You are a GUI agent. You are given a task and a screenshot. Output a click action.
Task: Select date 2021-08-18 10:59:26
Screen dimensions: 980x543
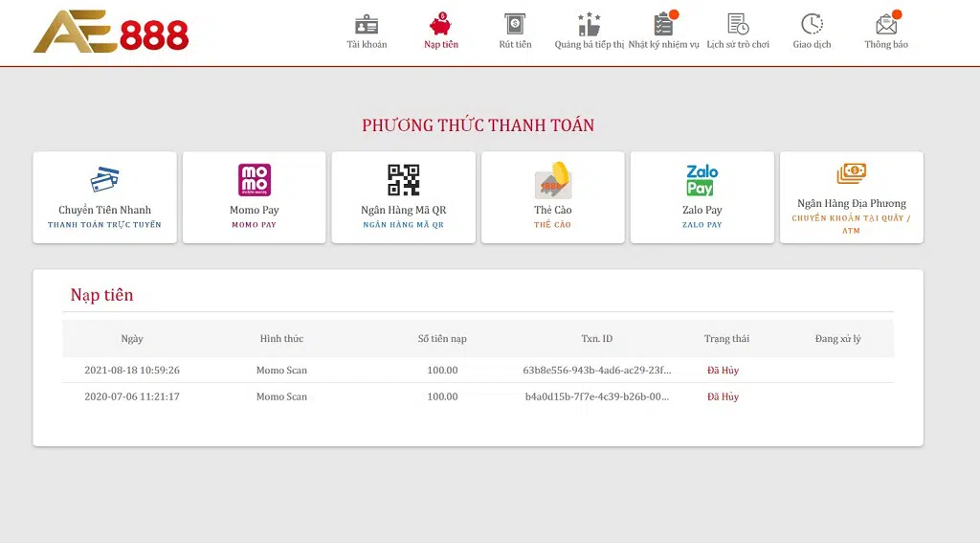132,370
